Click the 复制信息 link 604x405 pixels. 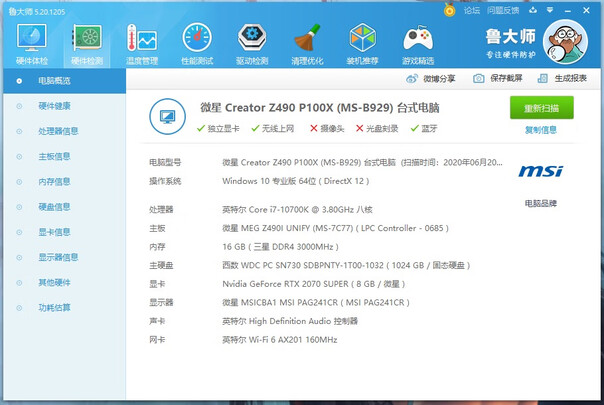[541, 130]
